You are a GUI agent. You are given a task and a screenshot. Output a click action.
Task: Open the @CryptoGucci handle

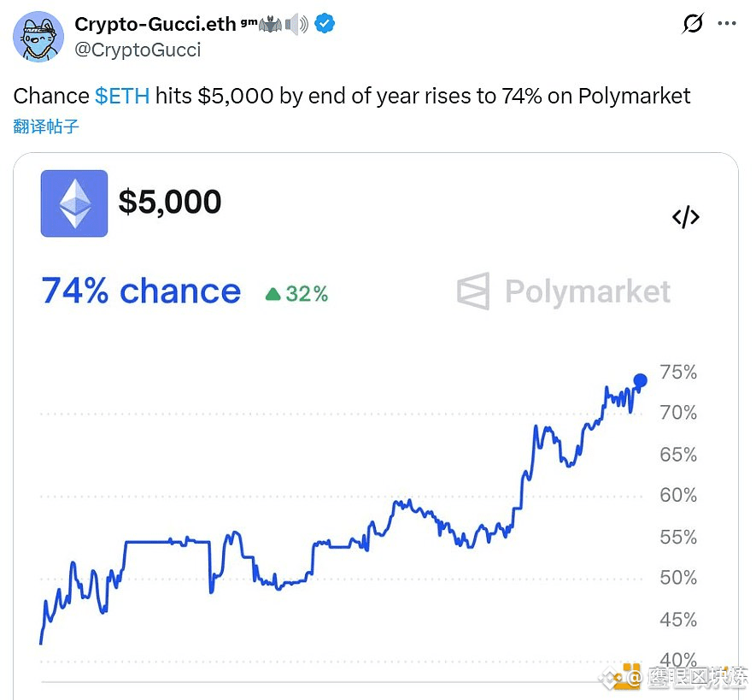138,50
